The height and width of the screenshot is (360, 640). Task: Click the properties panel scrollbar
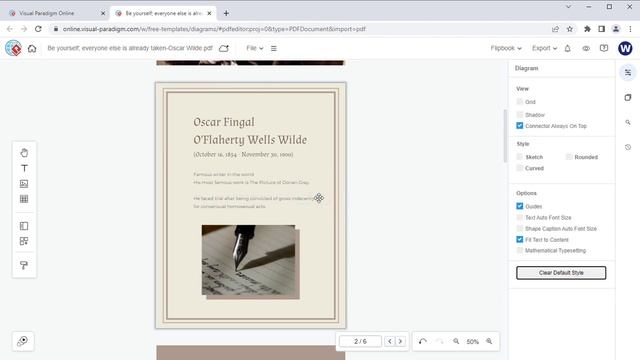(505, 136)
